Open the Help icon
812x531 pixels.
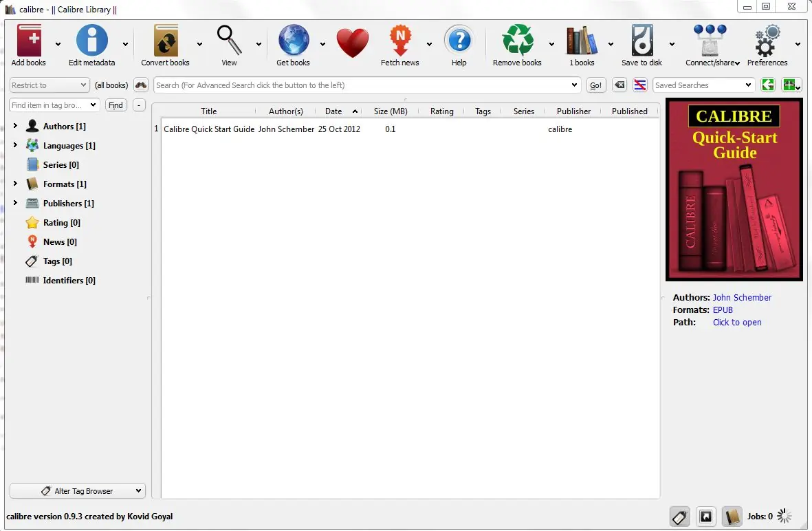tap(459, 41)
